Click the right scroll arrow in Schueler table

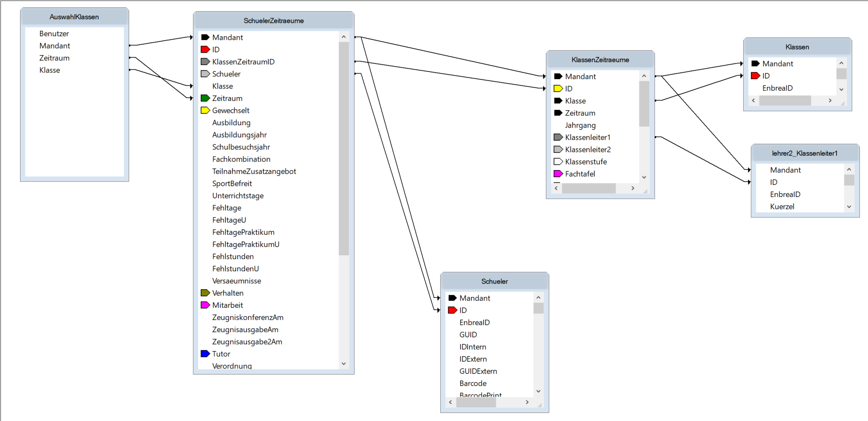tap(527, 402)
